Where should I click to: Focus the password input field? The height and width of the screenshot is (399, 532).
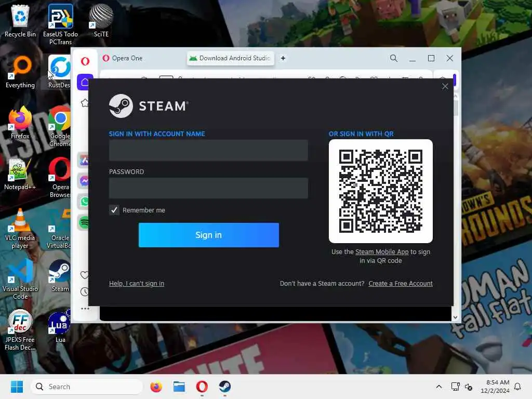208,188
